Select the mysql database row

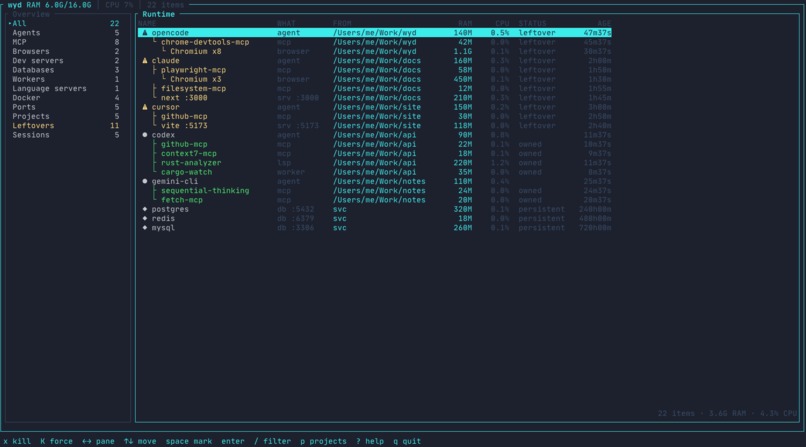point(375,228)
